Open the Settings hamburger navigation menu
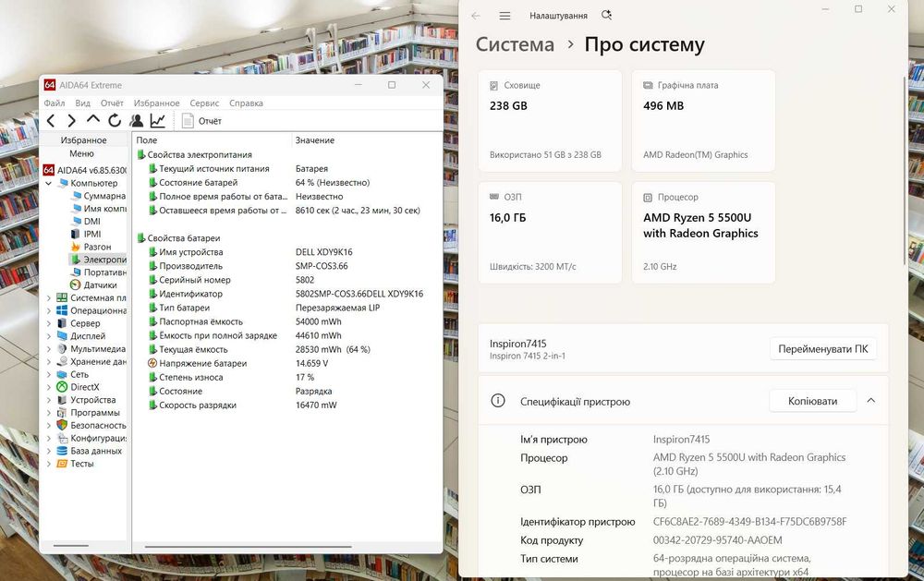 (505, 16)
